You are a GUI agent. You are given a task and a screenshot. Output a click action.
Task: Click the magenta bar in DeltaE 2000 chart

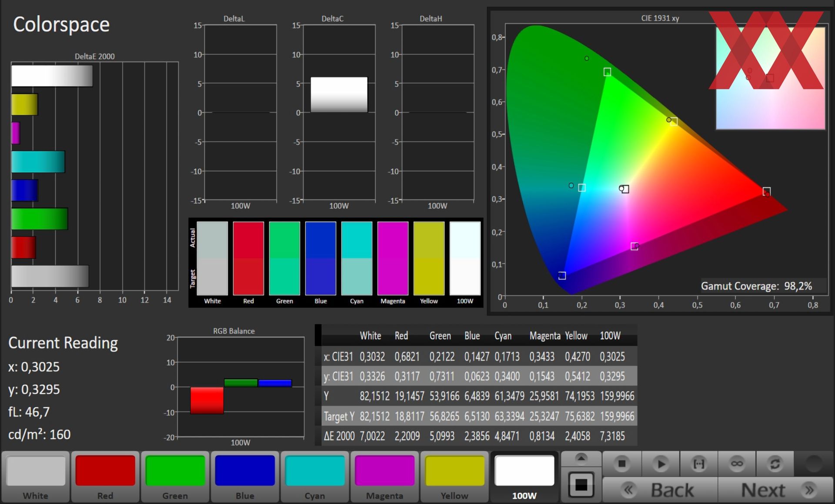coord(16,133)
